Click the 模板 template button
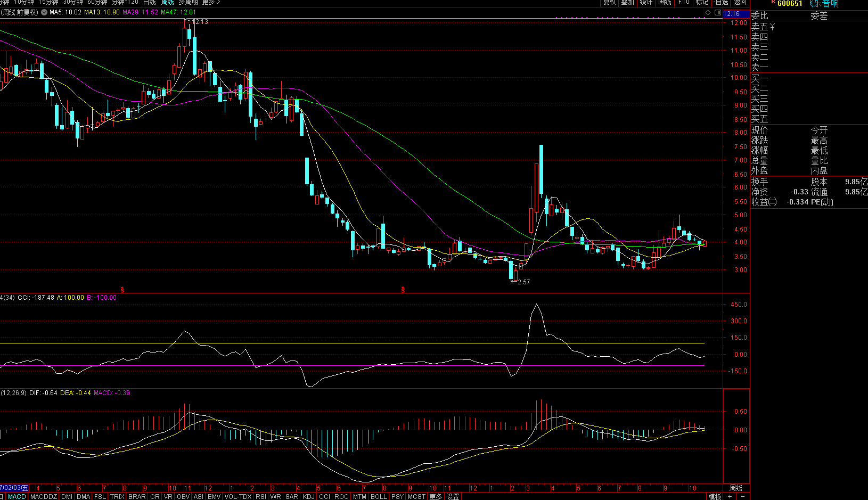 (x=715, y=496)
